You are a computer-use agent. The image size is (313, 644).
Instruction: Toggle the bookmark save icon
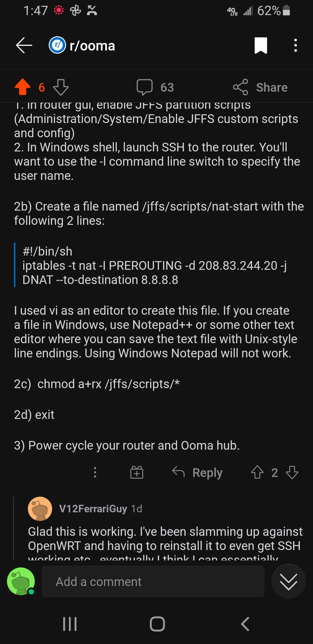click(261, 46)
